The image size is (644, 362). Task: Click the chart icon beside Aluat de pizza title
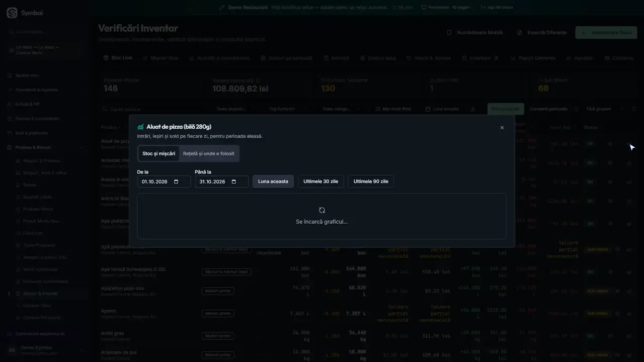(140, 127)
